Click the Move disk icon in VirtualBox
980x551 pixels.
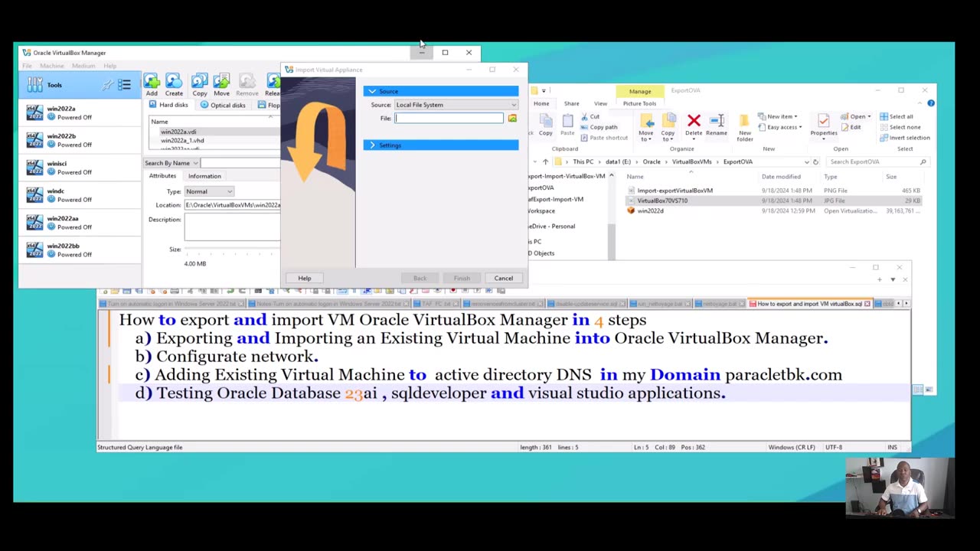221,81
